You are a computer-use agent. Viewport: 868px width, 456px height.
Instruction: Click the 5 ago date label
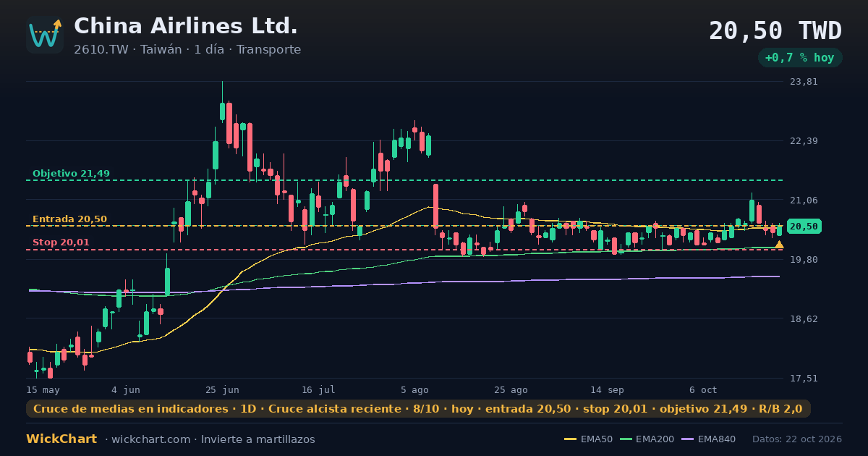pyautogui.click(x=414, y=389)
